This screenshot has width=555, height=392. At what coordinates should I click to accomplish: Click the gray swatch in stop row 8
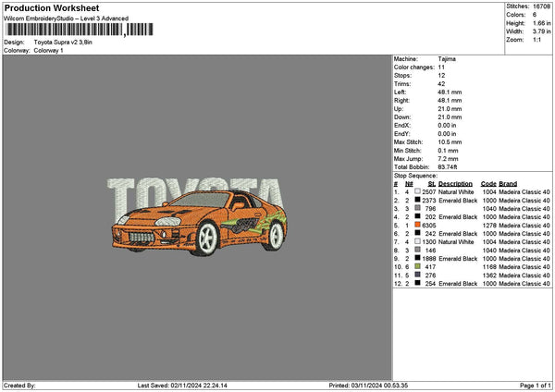(418, 250)
